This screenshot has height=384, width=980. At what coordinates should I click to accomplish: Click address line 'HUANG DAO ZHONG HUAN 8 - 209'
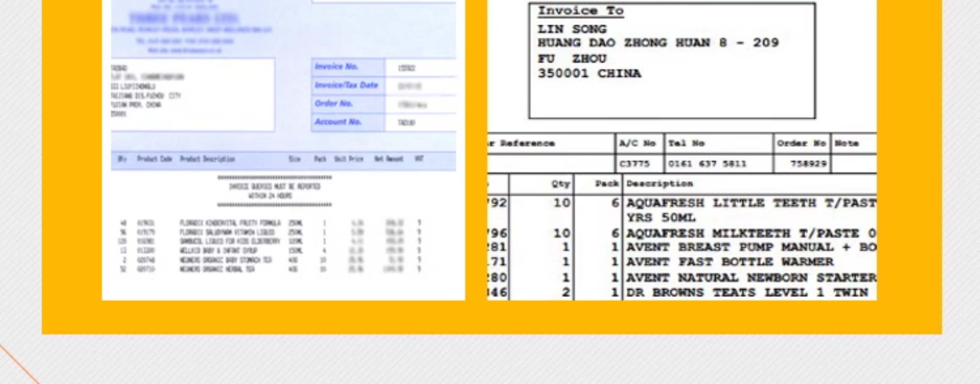click(x=658, y=43)
